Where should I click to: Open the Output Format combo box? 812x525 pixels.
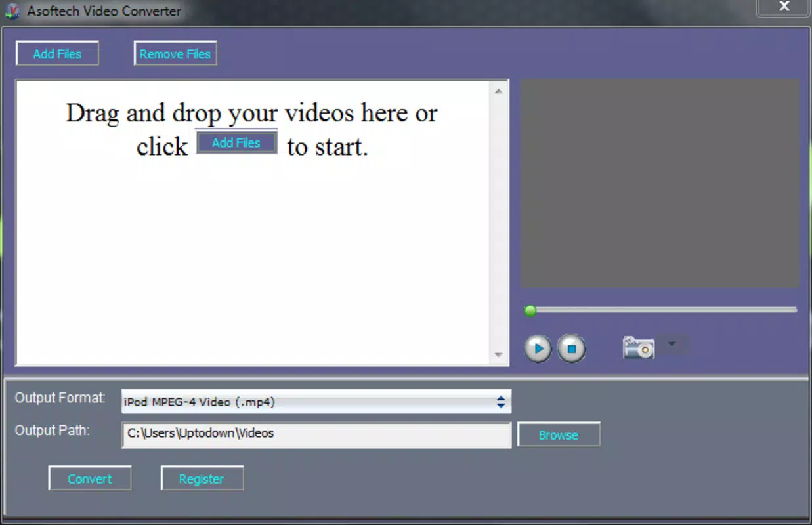tap(316, 402)
